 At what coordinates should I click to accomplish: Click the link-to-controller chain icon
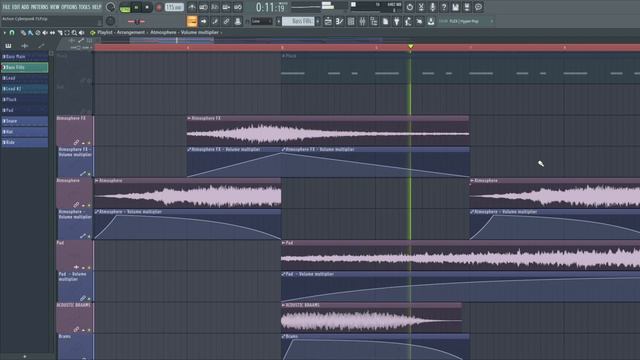point(226,21)
